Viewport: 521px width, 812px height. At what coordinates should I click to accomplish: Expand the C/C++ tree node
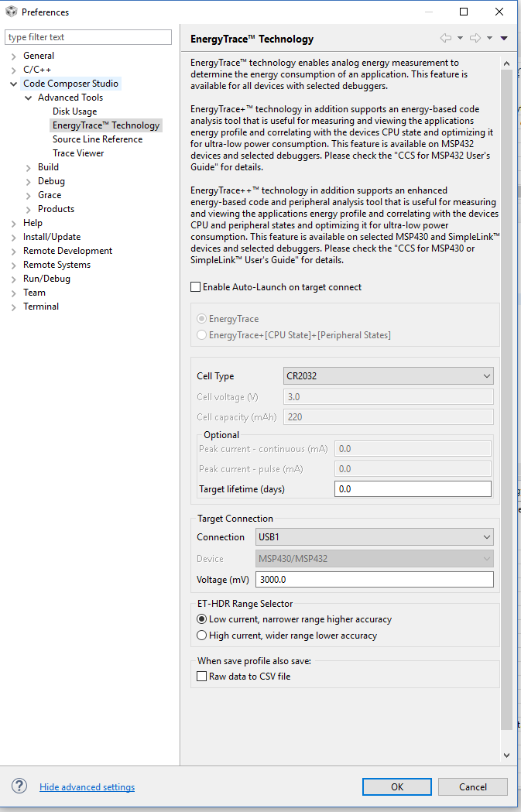tap(13, 70)
